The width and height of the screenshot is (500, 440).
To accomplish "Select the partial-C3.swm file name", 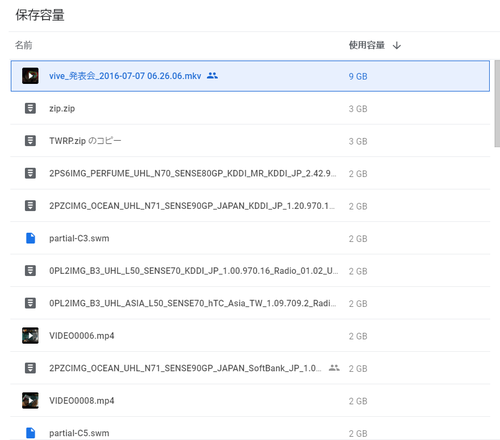I will [79, 238].
